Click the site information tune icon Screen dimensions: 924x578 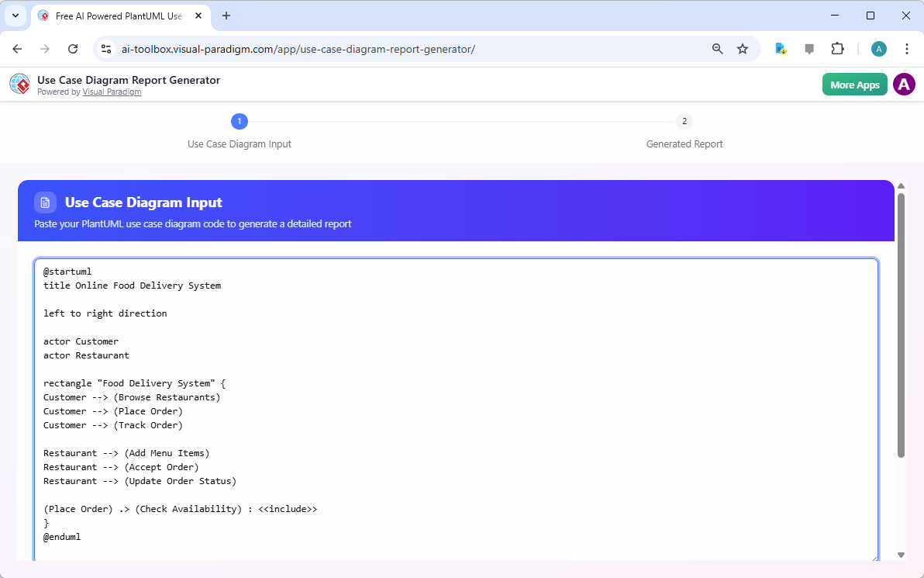(105, 48)
